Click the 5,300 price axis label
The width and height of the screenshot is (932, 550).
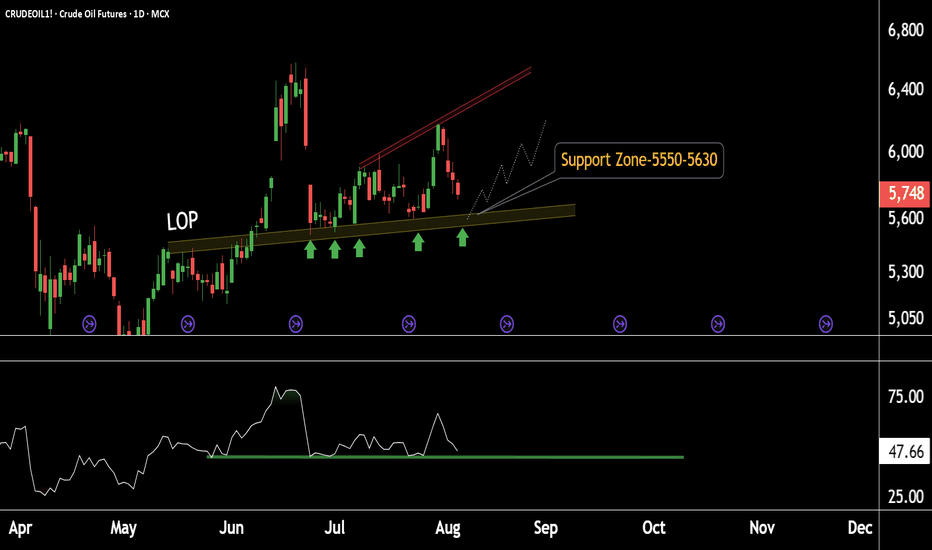pyautogui.click(x=906, y=272)
